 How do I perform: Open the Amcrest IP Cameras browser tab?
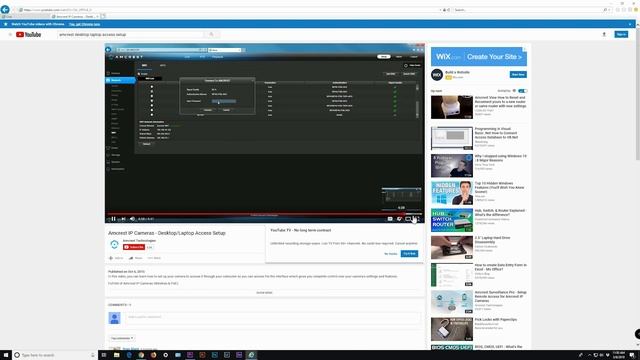click(76, 16)
